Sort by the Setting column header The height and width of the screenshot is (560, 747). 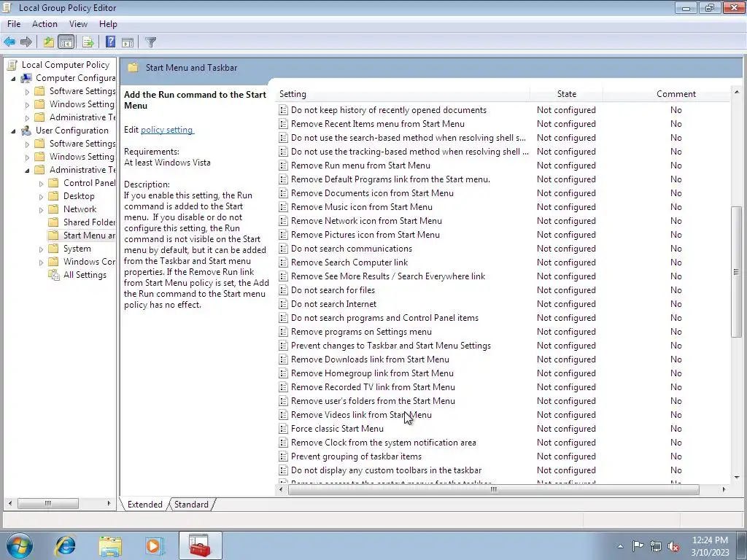(x=403, y=94)
